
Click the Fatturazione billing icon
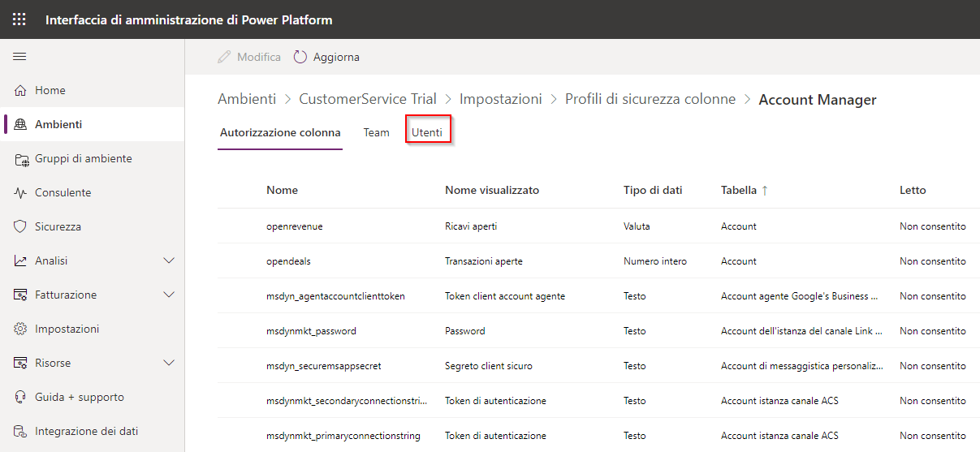pos(21,295)
